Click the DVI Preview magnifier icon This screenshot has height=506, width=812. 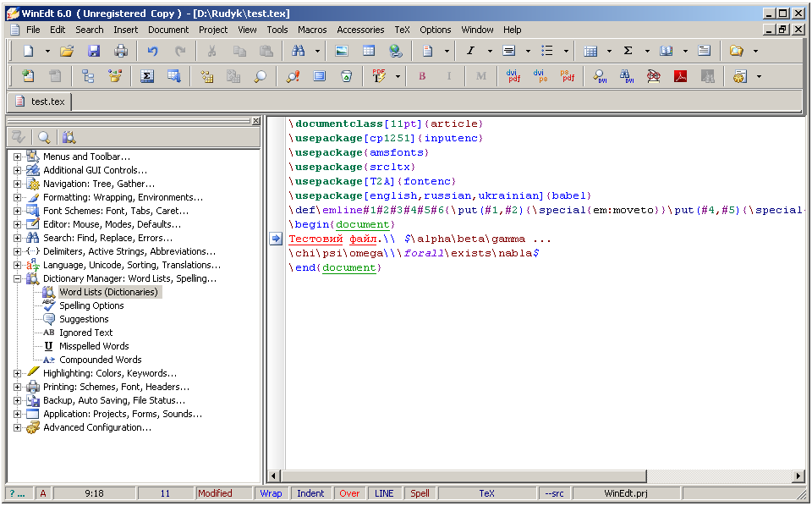tap(599, 76)
